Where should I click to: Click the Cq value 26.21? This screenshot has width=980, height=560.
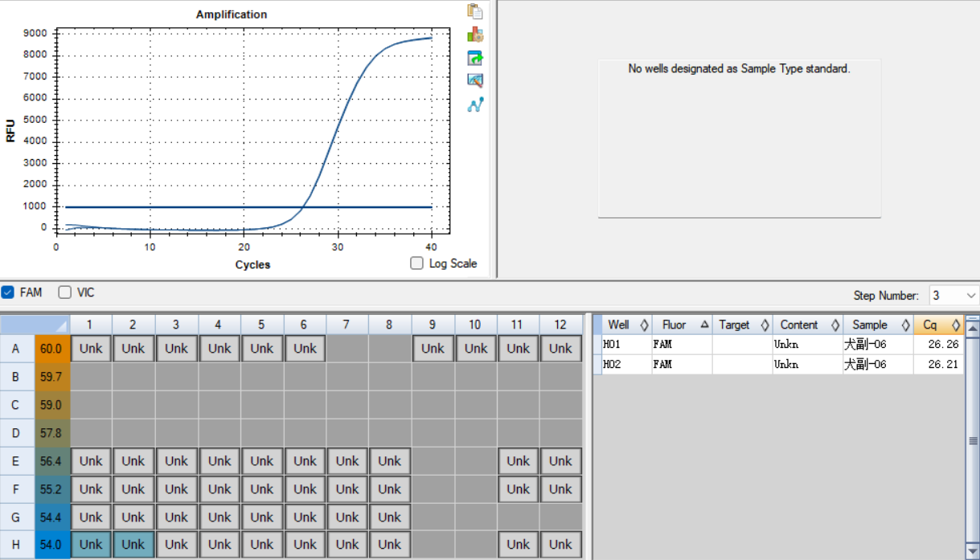click(x=943, y=365)
